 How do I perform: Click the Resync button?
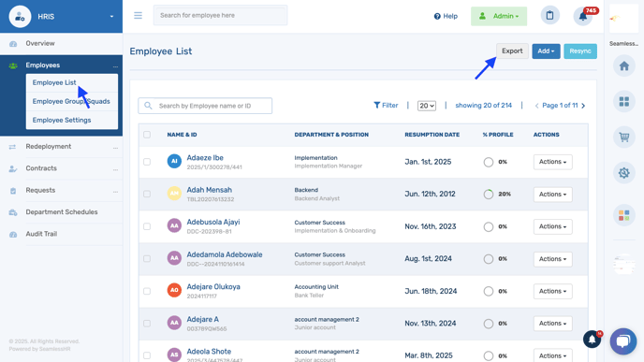[x=580, y=51]
